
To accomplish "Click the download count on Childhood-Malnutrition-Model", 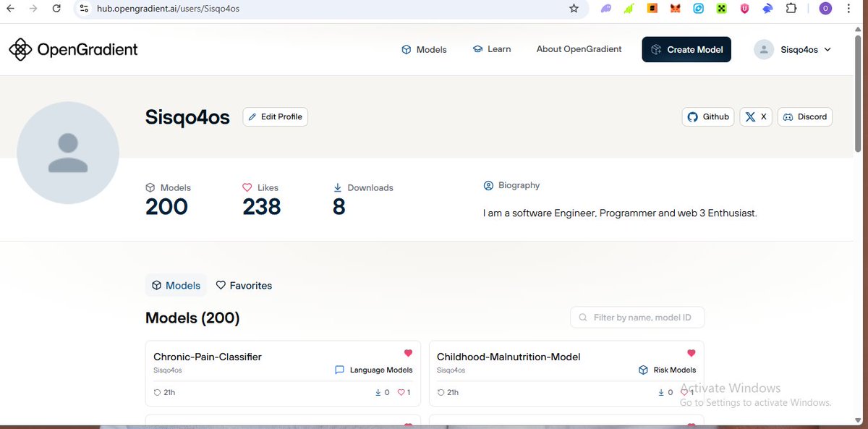I will tap(665, 392).
